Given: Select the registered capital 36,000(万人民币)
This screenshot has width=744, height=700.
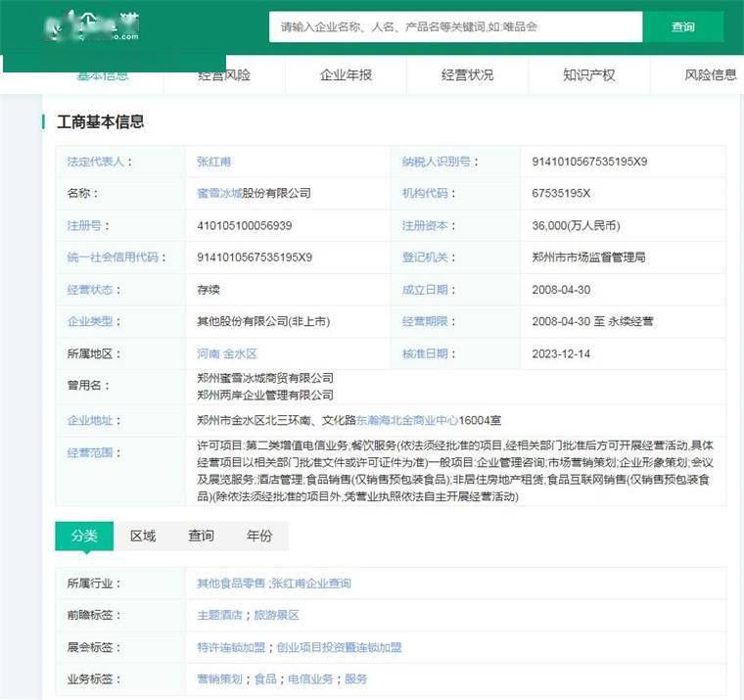Looking at the screenshot, I should [576, 225].
